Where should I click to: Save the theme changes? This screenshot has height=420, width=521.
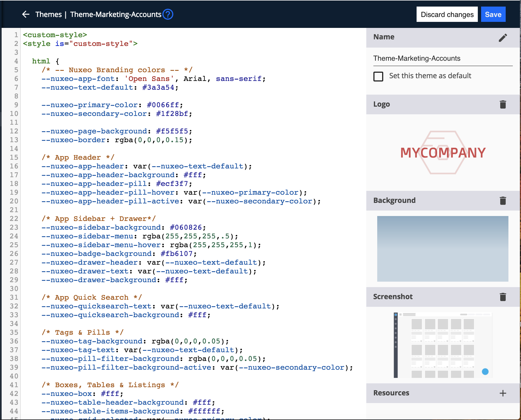pyautogui.click(x=493, y=14)
